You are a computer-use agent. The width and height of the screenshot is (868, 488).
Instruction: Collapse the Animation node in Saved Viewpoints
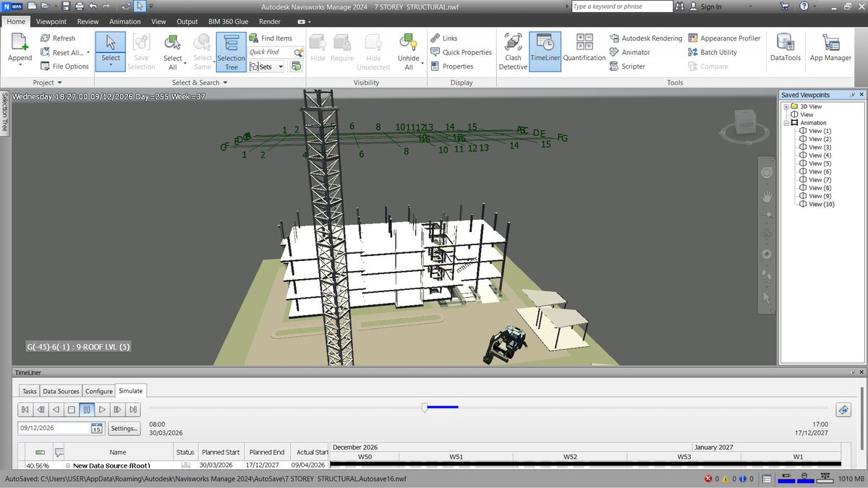click(x=786, y=123)
